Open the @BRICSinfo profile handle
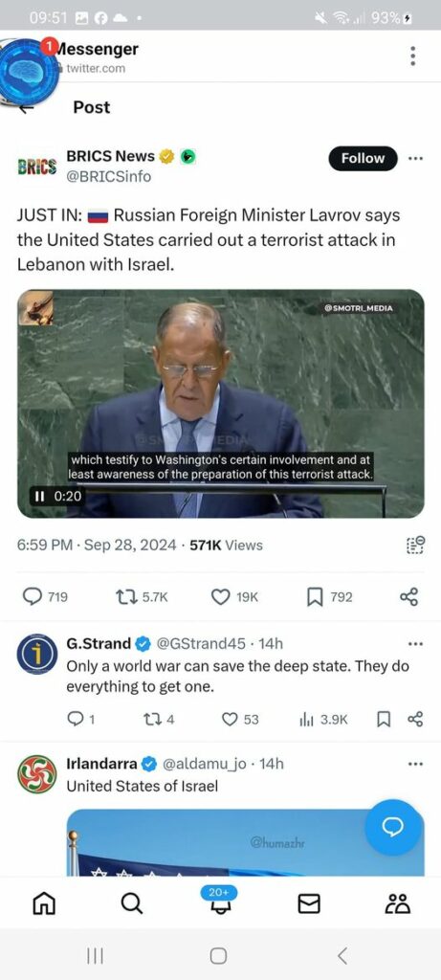This screenshot has width=441, height=980. 109,177
